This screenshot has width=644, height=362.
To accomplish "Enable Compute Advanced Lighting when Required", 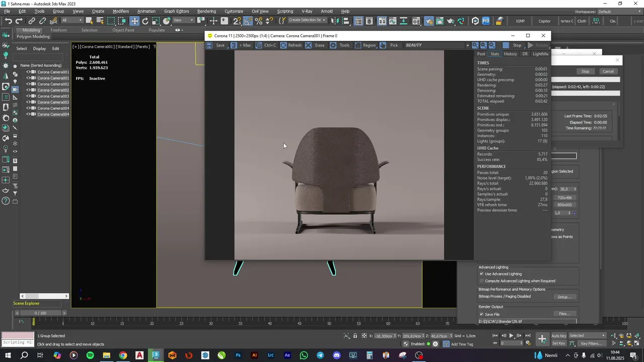I will point(481,281).
